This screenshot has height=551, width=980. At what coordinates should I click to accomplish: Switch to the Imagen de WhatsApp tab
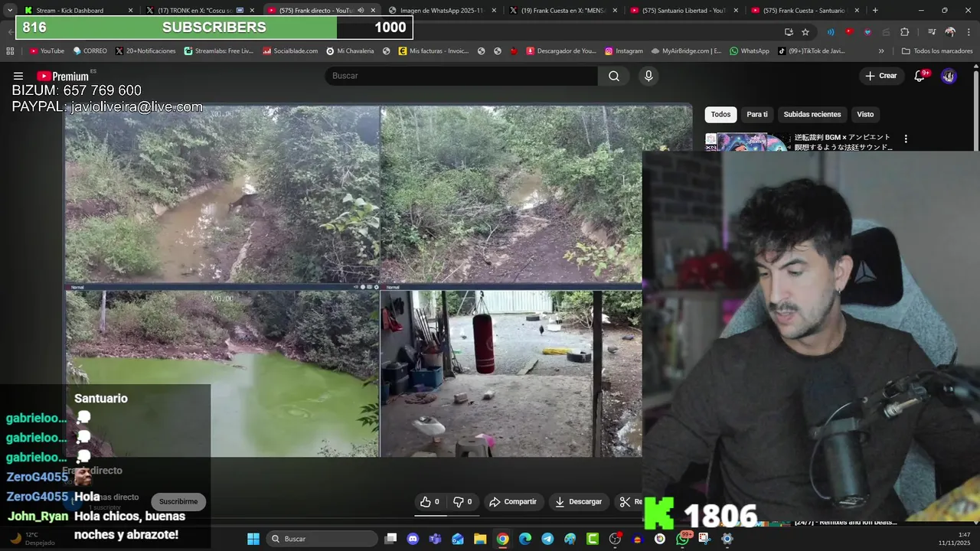[x=443, y=11]
